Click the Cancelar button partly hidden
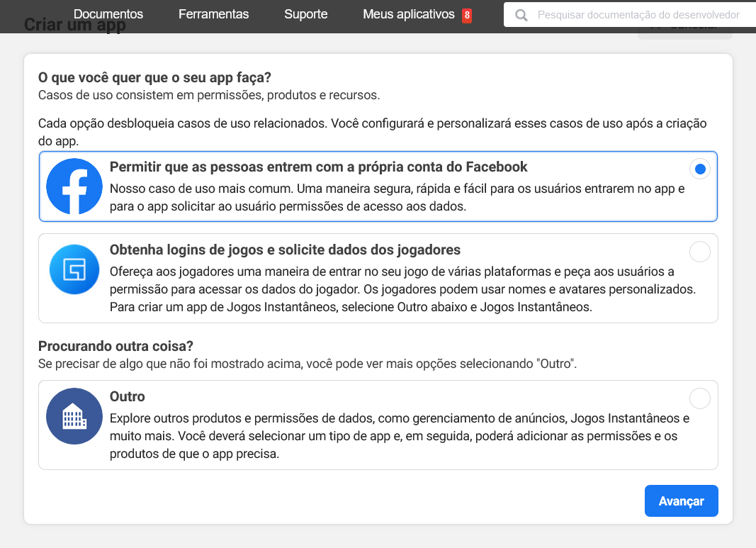756x548 pixels. (685, 33)
